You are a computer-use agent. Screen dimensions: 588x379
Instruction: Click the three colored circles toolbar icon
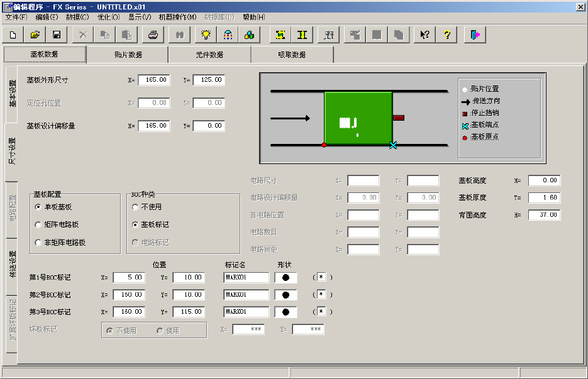coord(249,35)
